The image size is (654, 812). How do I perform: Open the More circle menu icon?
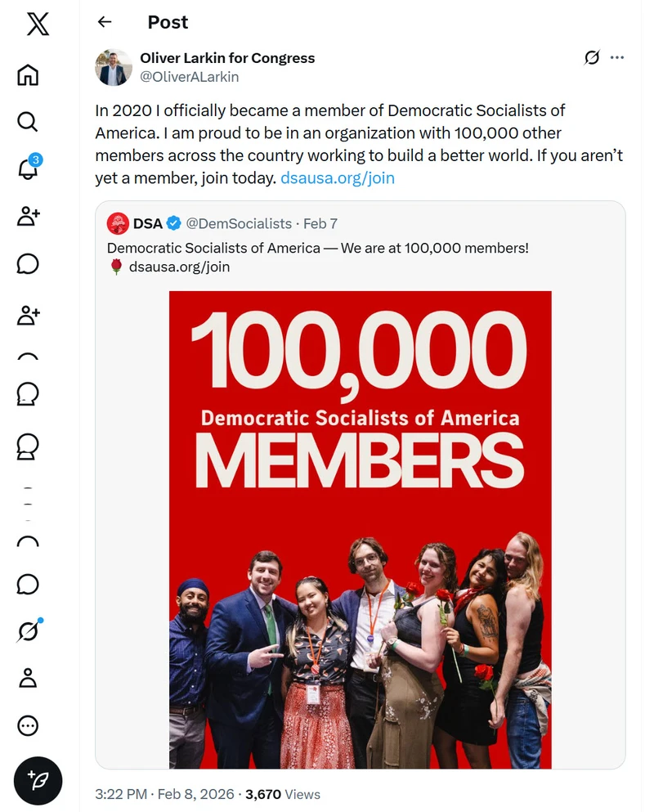point(28,725)
